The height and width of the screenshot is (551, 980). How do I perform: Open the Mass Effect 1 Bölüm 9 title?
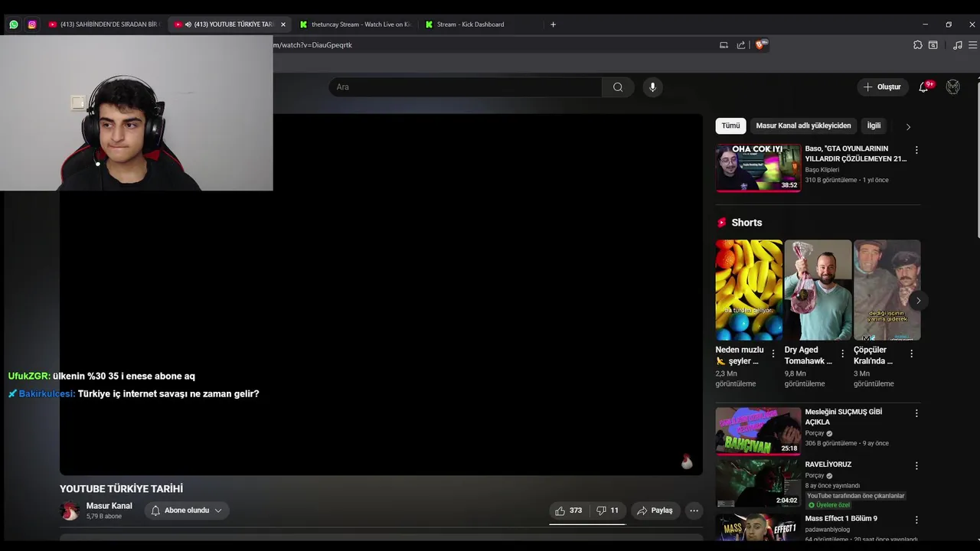841,519
